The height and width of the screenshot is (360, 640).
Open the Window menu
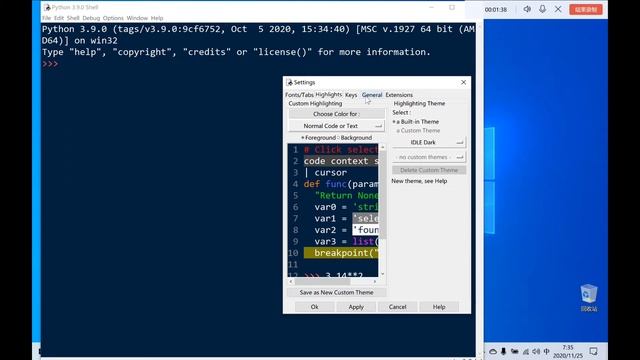click(137, 18)
